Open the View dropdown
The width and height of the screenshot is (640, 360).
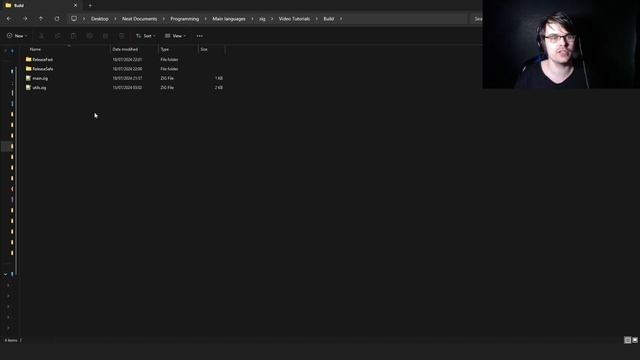click(176, 36)
